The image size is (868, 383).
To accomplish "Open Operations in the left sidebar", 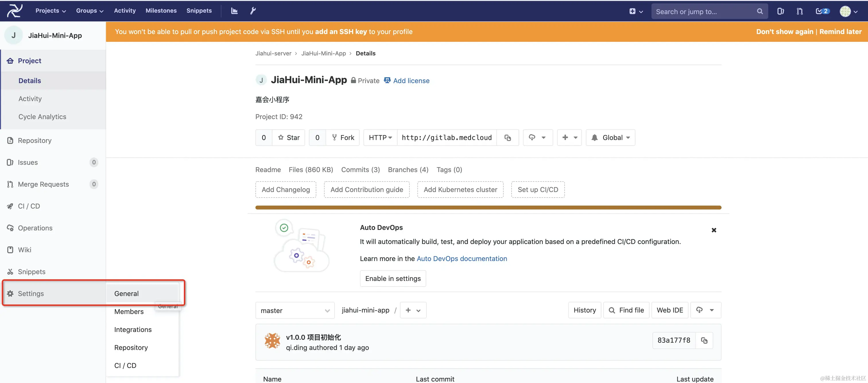I will click(53, 228).
